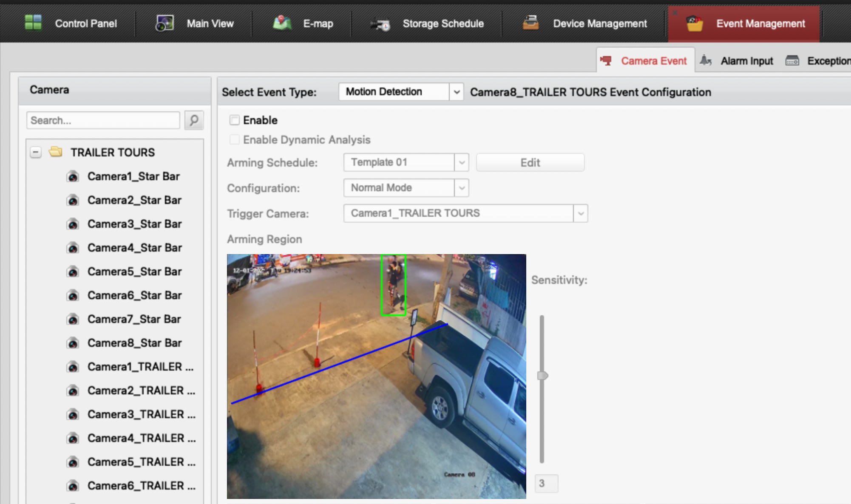Viewport: 851px width, 504px height.
Task: Click camera icon beside Camera3_Star Bar
Action: point(73,224)
